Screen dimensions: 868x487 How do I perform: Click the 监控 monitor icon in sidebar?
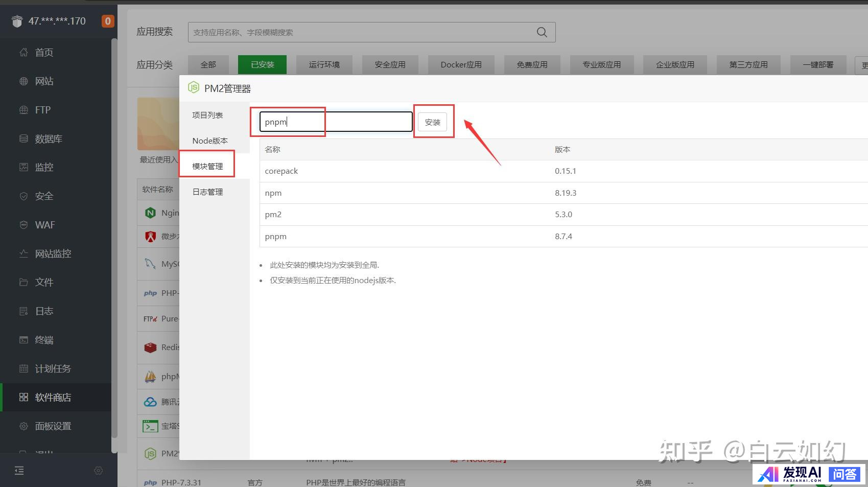click(x=24, y=167)
